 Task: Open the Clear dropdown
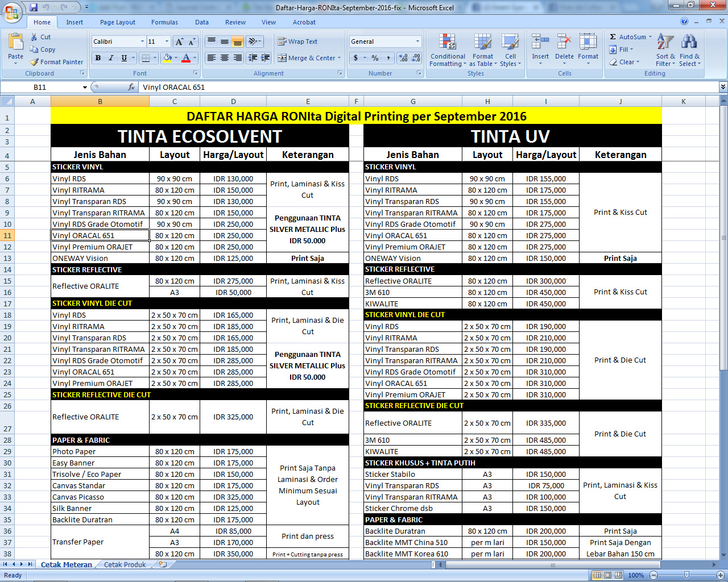click(624, 62)
